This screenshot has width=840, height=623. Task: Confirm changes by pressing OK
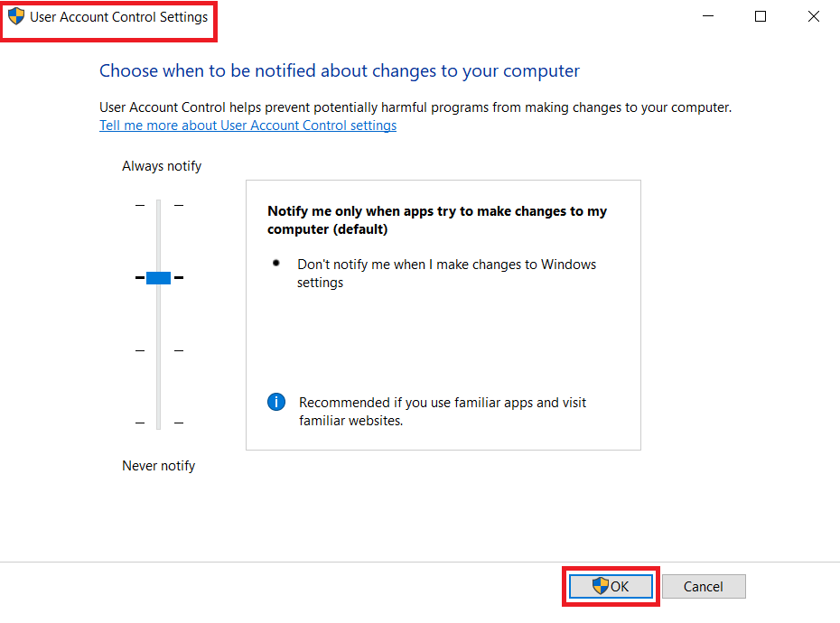611,586
